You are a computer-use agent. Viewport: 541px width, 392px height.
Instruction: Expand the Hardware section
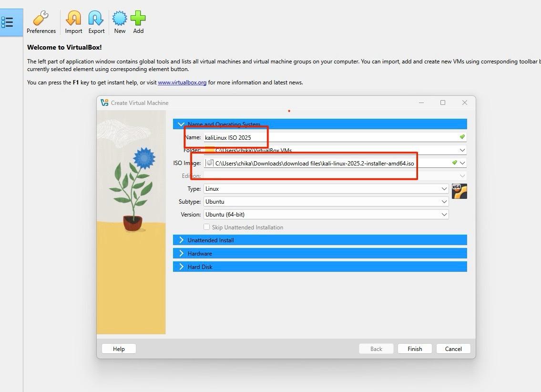(x=320, y=253)
